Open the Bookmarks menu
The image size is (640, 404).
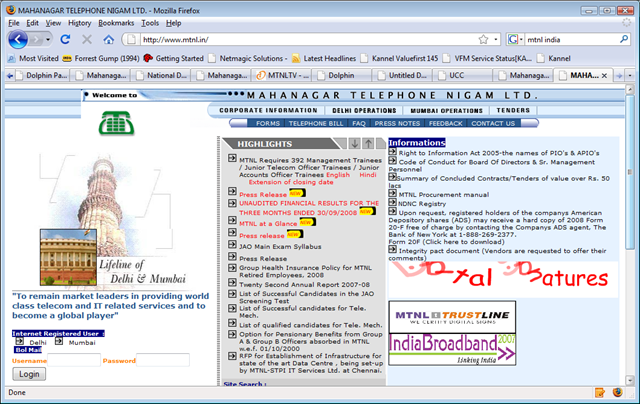pyautogui.click(x=116, y=23)
